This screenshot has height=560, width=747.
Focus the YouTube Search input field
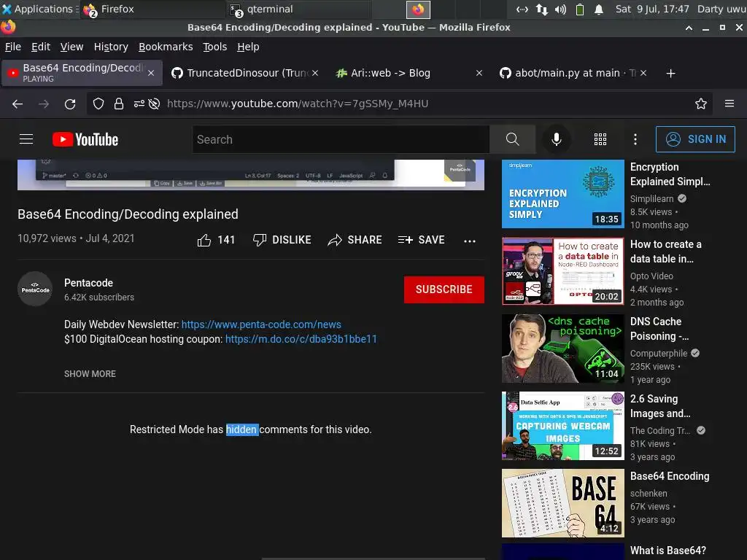(341, 139)
